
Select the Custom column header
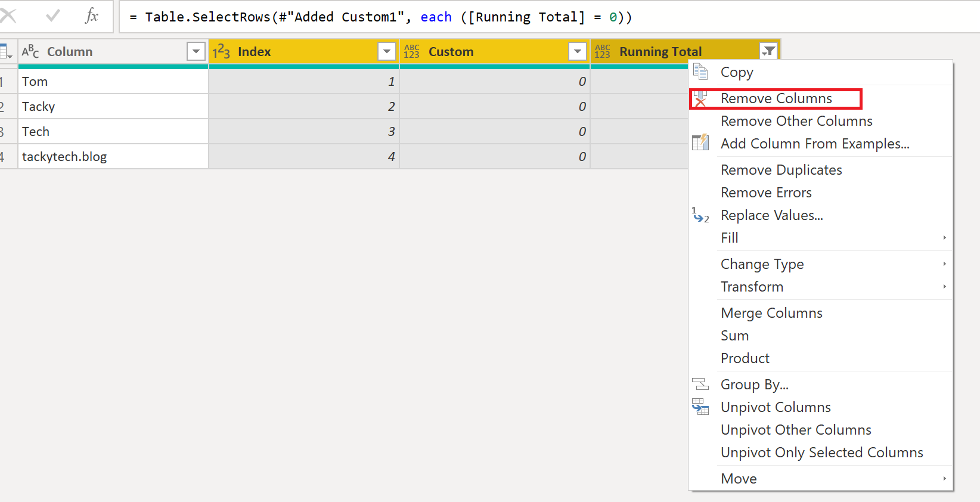(495, 52)
